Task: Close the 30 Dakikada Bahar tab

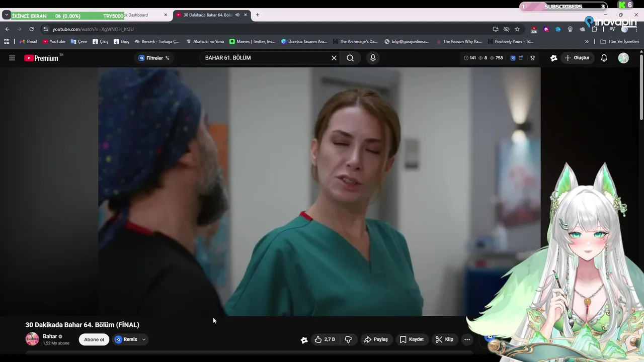Action: (x=246, y=15)
